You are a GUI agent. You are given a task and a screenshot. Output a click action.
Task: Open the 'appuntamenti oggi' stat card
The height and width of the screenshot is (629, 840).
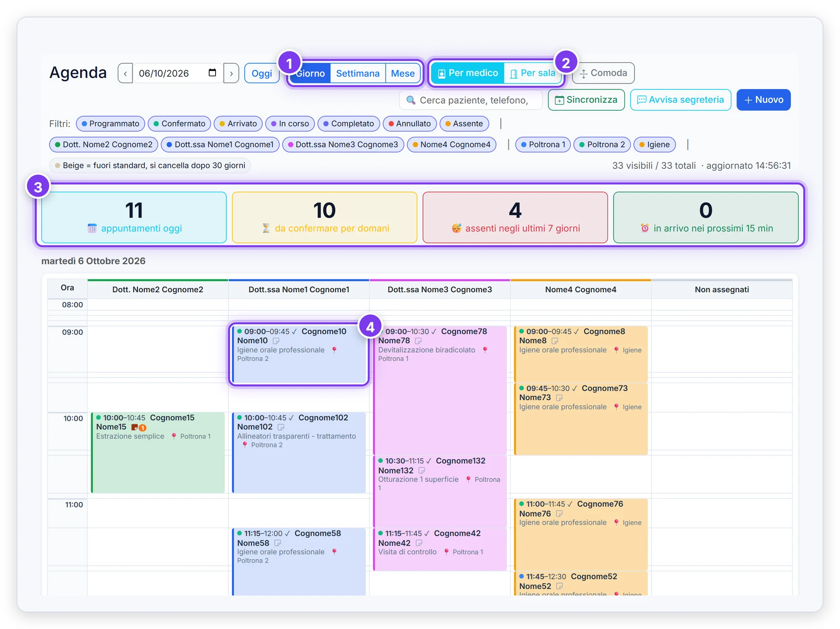tap(134, 217)
